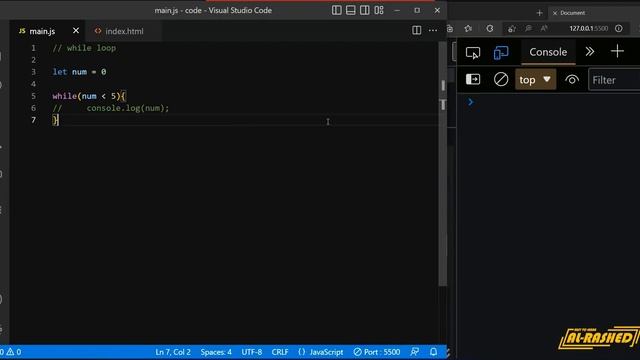Click the "while(num < 5){" line

(x=89, y=96)
